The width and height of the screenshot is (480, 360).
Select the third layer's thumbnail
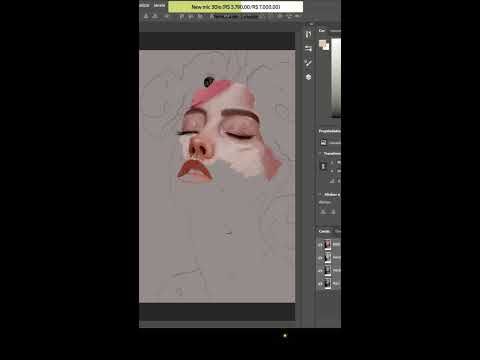328,271
